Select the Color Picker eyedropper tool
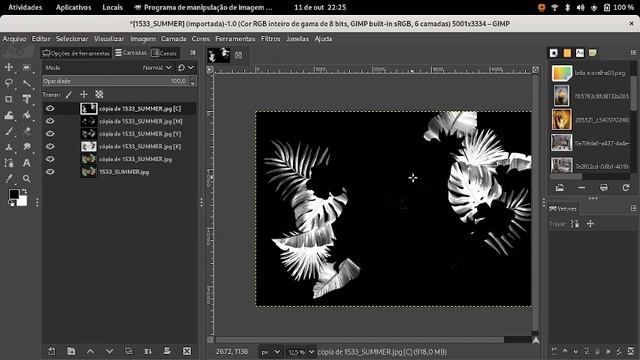640x360 pixels. coord(9,179)
